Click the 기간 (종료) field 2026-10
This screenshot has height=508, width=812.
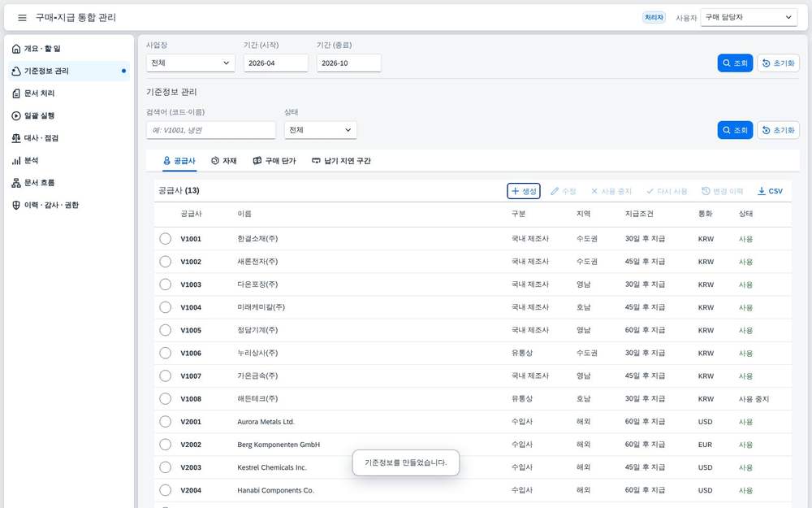(349, 63)
